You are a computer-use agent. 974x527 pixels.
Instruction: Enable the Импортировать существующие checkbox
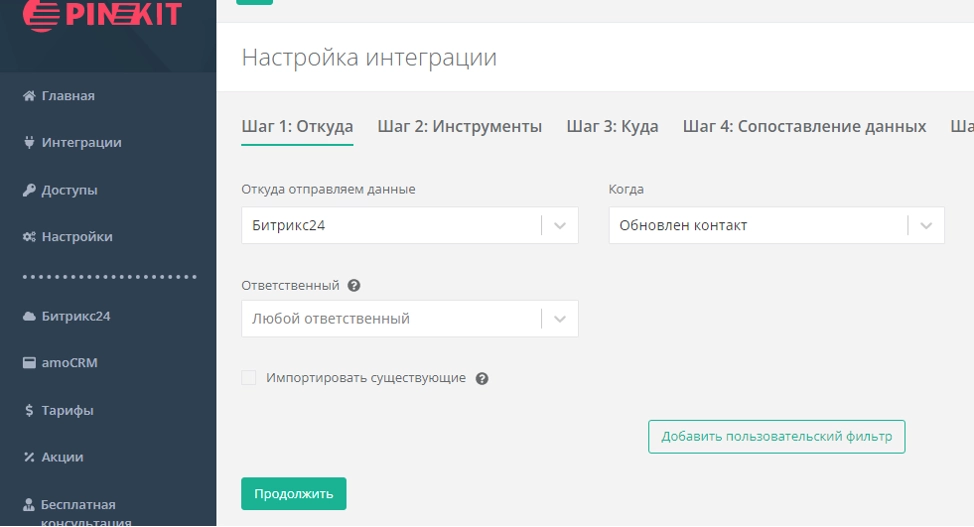tap(248, 378)
